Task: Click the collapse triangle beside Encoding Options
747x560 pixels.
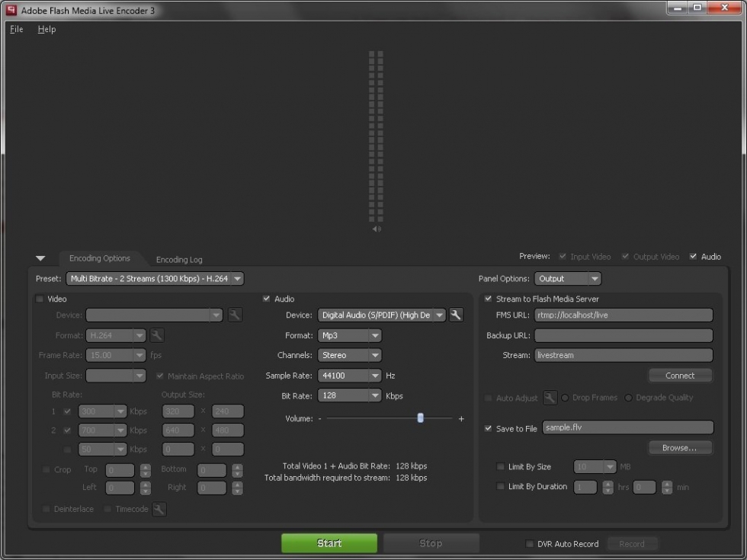Action: pyautogui.click(x=40, y=258)
